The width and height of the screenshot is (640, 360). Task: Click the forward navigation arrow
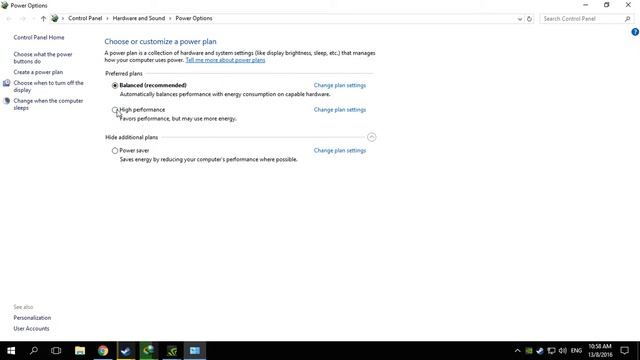[23, 19]
